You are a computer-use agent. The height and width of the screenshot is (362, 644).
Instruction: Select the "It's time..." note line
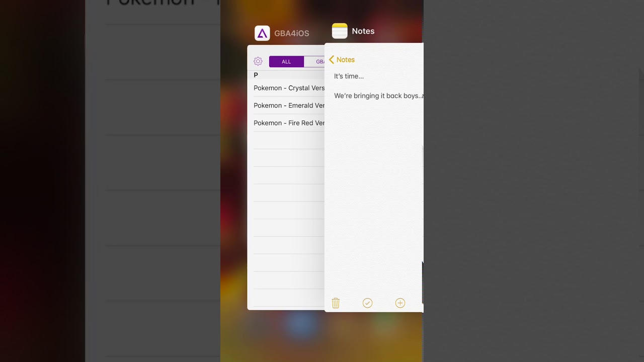pos(349,76)
